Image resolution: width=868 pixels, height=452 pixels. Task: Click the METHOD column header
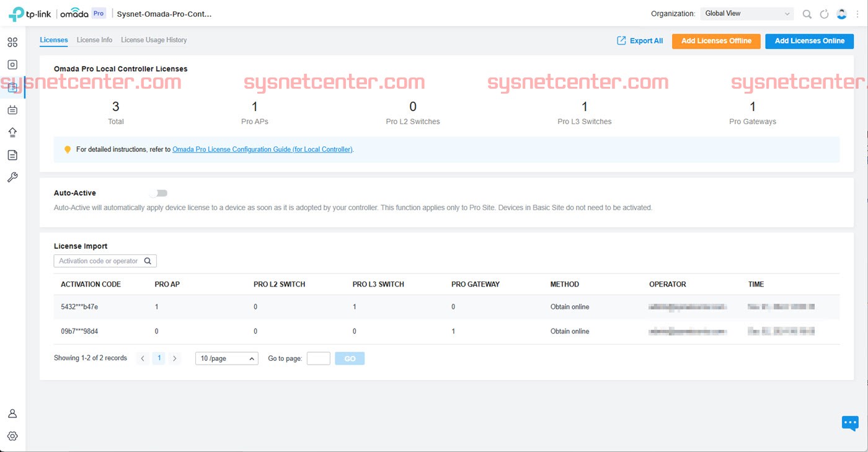[x=565, y=284]
